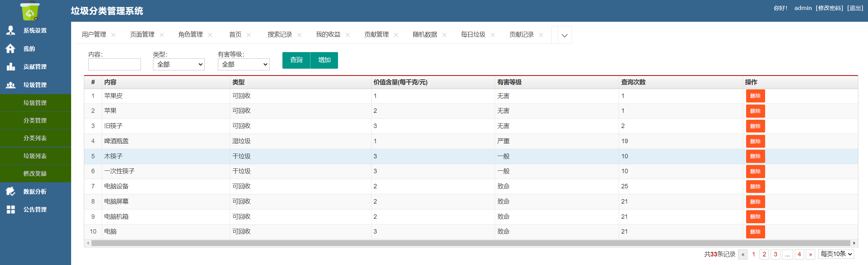Click the « previous page button
Screen dimensions: 868x265
pos(743,254)
